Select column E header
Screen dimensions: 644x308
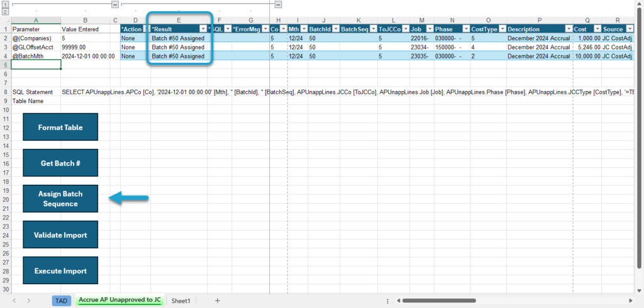coord(179,21)
